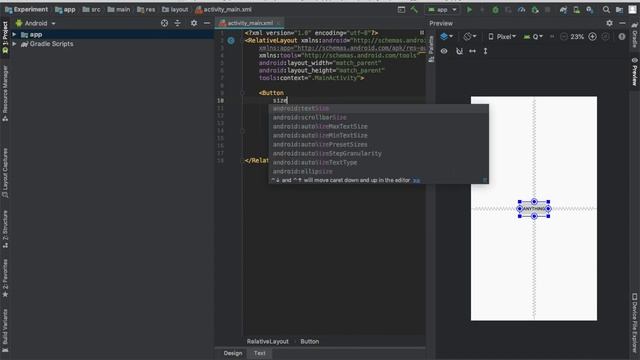
Task: Switch to the Design tab
Action: click(233, 353)
